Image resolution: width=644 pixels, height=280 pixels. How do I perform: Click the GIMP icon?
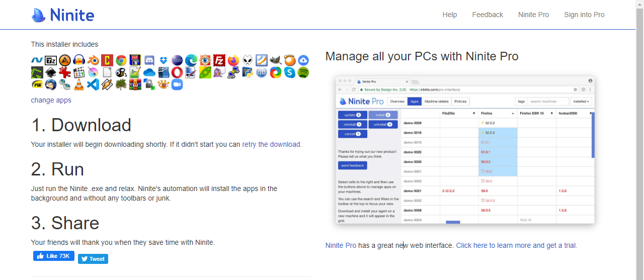276,60
